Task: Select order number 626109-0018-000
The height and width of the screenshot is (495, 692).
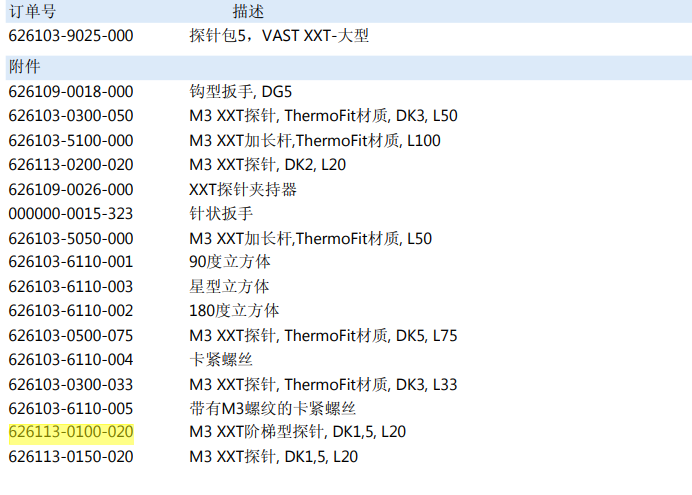Action: coord(71,91)
